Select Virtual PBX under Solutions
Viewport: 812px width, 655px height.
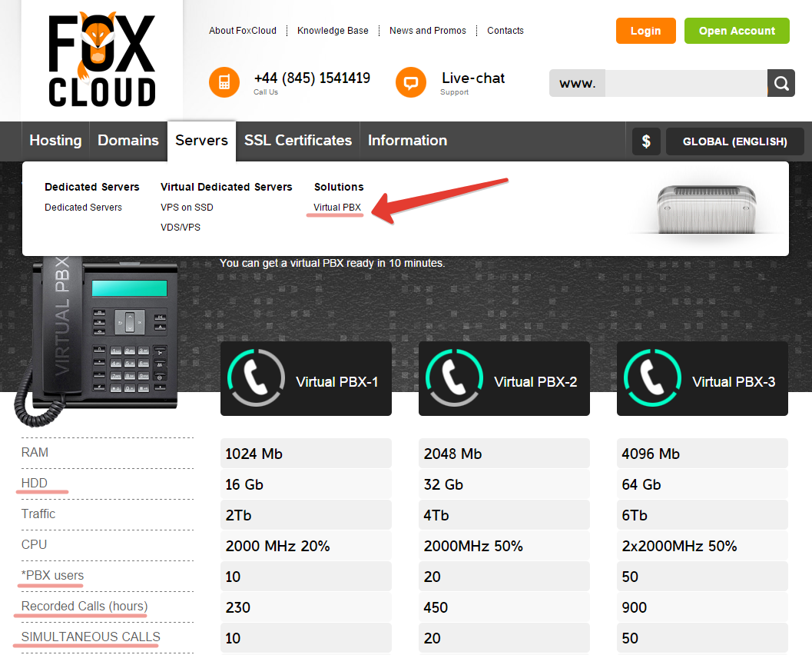(x=336, y=208)
